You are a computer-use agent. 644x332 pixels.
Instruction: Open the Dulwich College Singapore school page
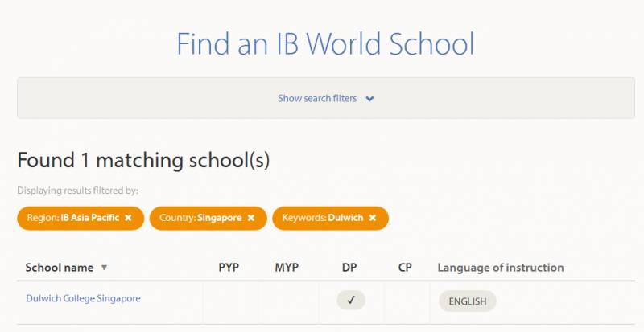pos(83,298)
